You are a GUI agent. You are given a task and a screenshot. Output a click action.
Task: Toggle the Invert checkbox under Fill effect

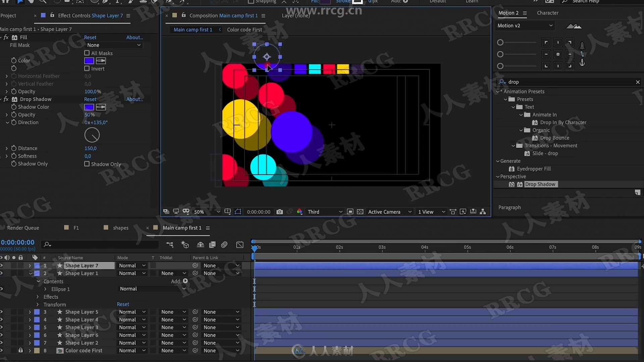click(x=87, y=68)
